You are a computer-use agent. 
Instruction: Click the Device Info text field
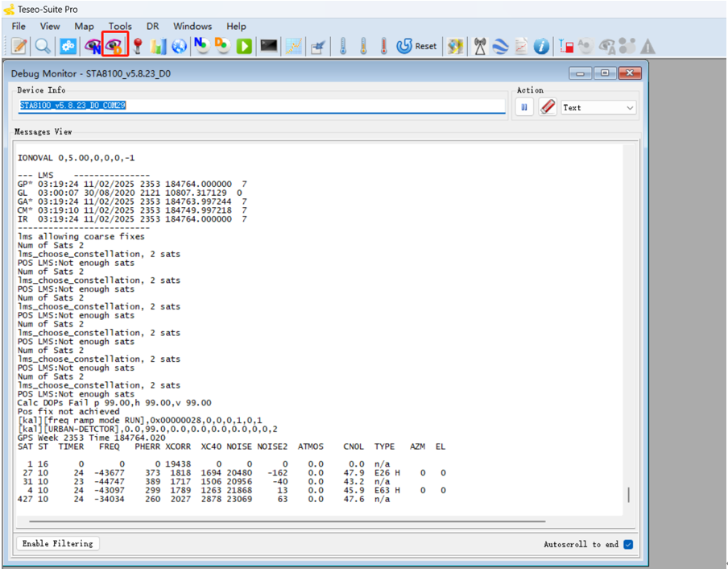[262, 106]
